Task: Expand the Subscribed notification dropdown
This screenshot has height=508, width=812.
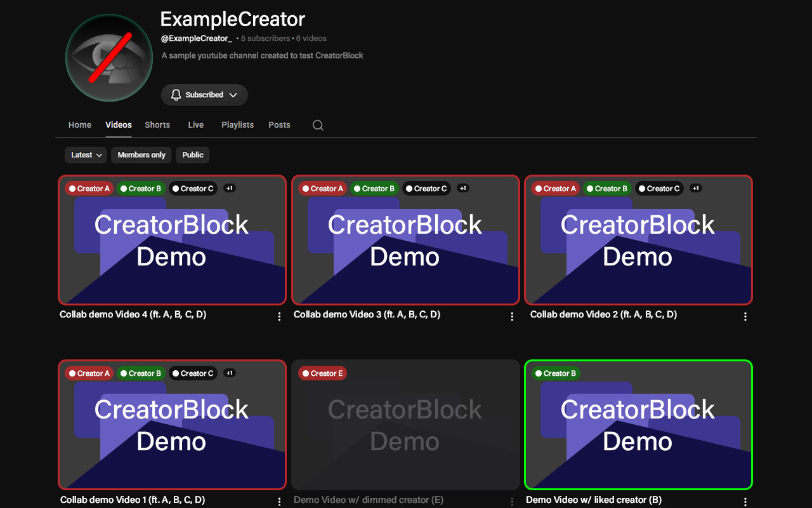Action: click(204, 95)
